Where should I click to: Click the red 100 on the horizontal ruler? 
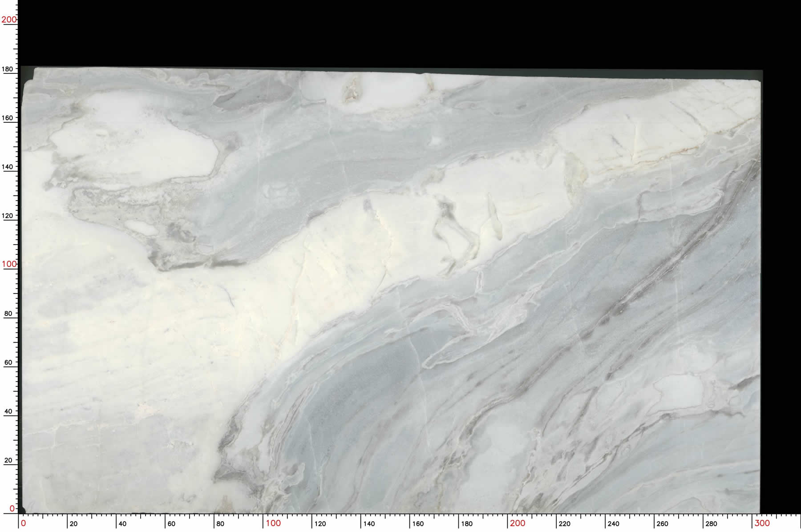click(x=273, y=524)
